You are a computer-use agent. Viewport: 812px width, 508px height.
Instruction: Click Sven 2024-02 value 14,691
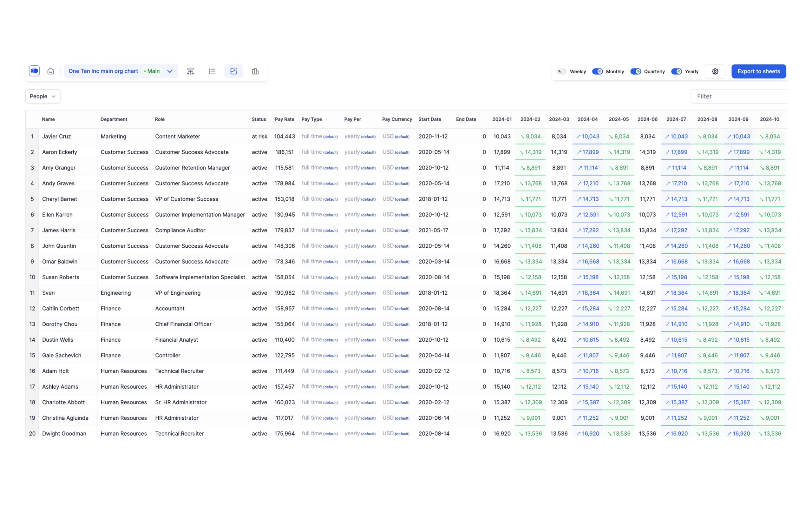pos(530,293)
